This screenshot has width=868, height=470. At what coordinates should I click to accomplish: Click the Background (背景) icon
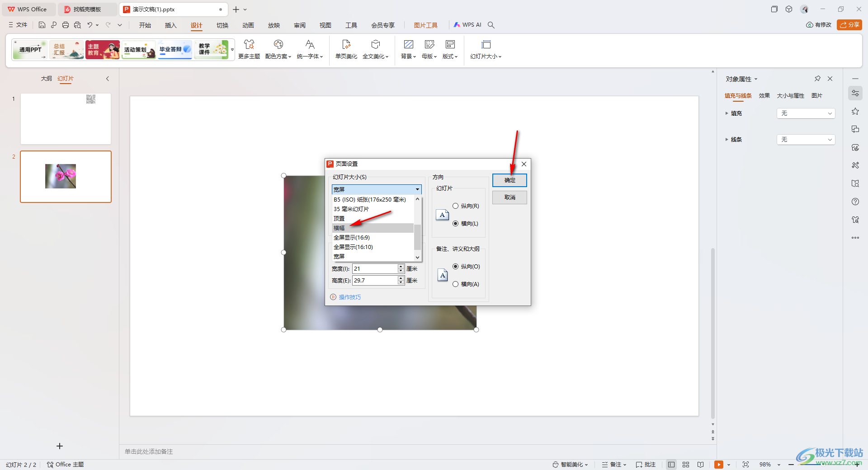(408, 49)
